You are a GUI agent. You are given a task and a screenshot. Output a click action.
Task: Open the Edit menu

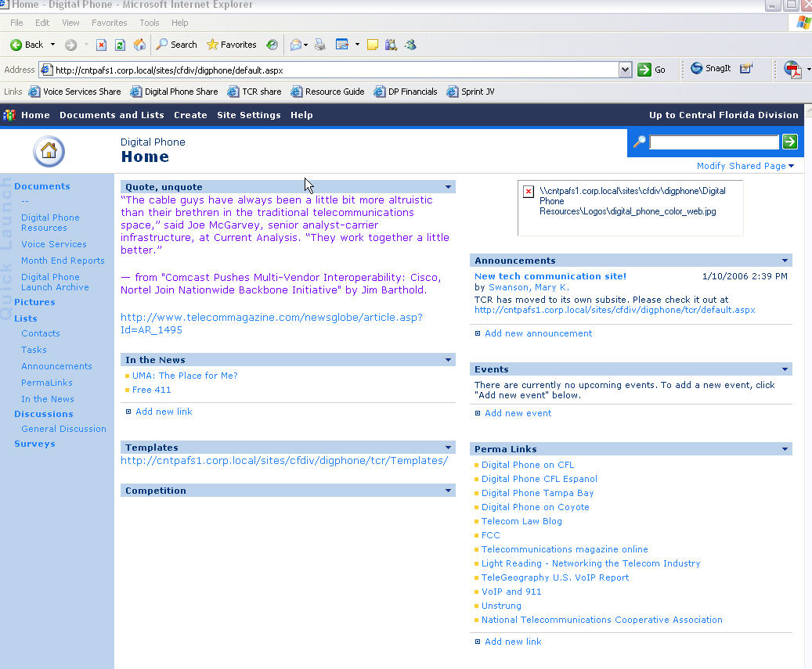coord(42,23)
